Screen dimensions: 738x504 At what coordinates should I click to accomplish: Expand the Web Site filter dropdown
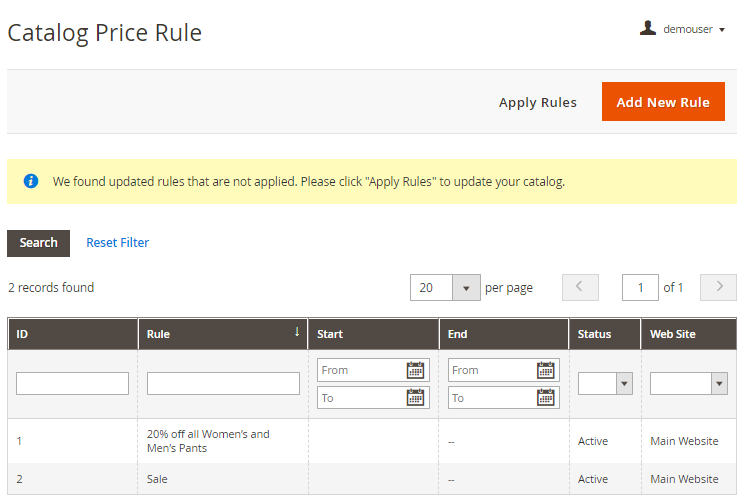click(x=688, y=383)
